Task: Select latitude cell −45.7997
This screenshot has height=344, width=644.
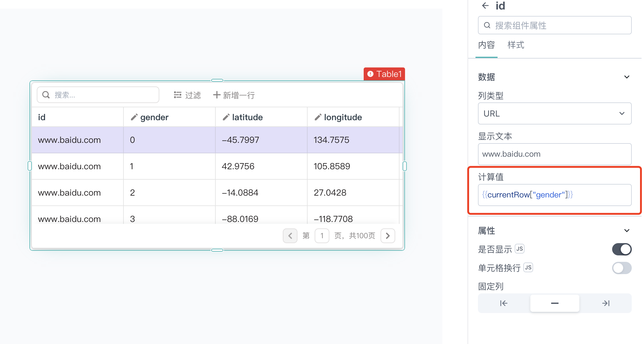Action: coord(261,140)
